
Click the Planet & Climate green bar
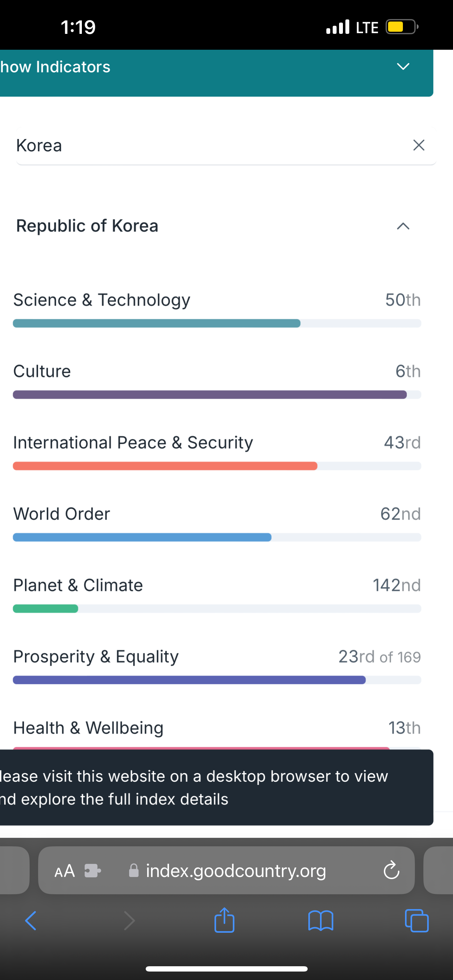coord(46,609)
